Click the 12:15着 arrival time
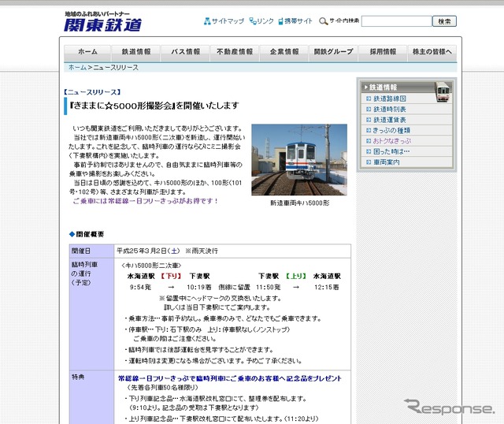Image resolution: width=504 pixels, height=424 pixels. click(x=327, y=287)
